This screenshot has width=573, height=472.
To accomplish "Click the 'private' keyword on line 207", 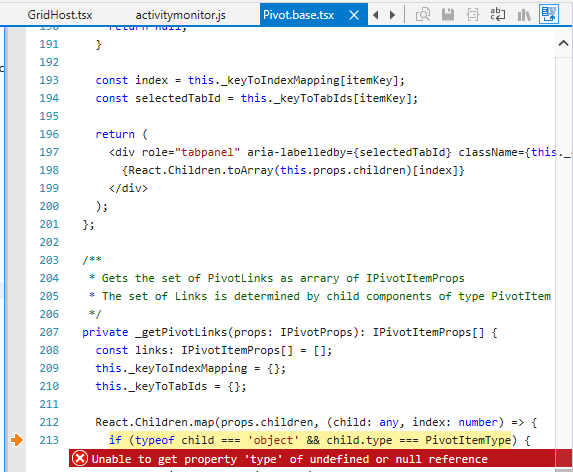I will (x=105, y=332).
